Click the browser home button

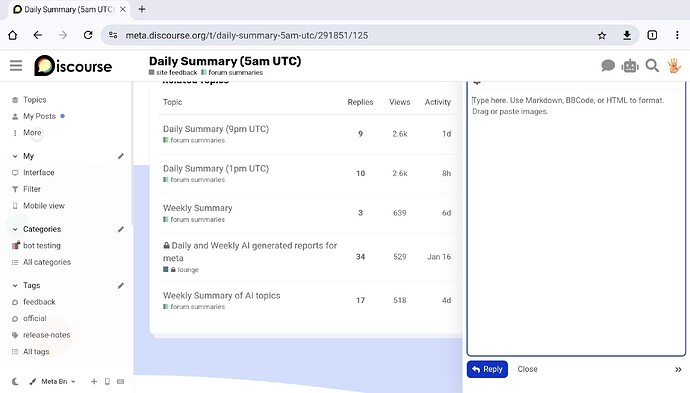[x=13, y=35]
